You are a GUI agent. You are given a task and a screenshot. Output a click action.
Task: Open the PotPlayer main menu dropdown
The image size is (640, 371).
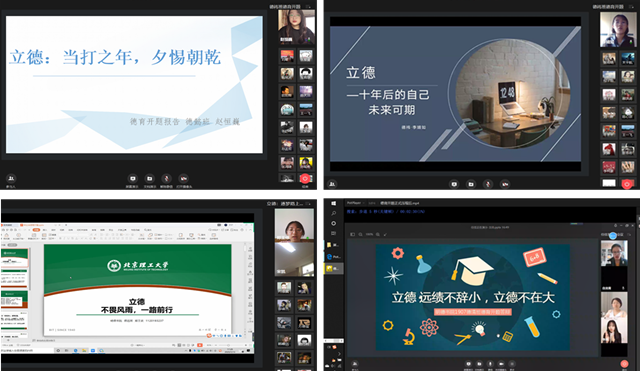pos(356,203)
